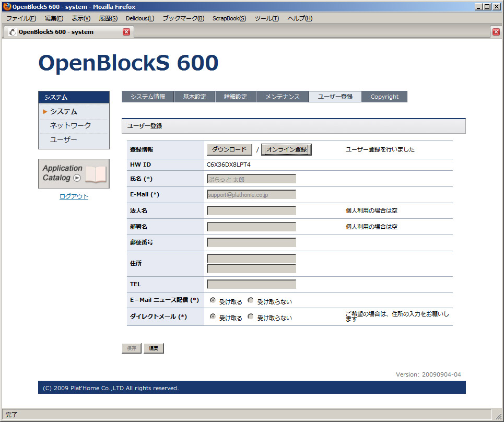
Task: Select 受け取る for ダイレクトメール
Action: (x=213, y=316)
